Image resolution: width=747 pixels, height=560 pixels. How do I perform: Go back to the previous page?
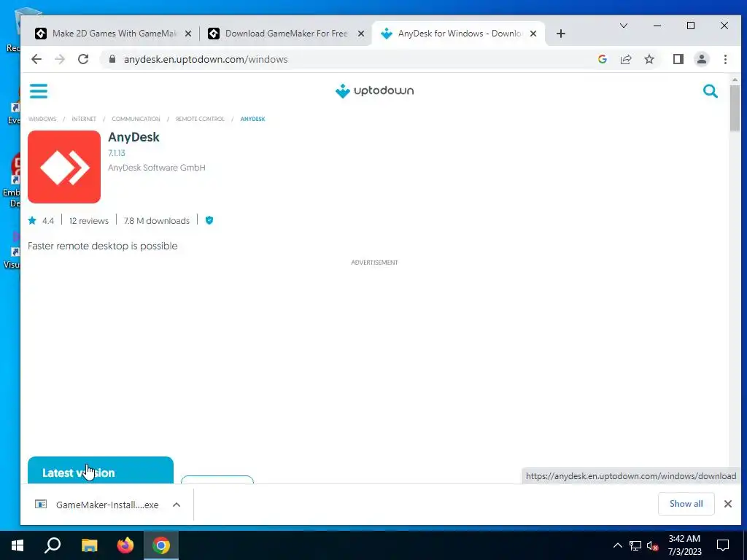pyautogui.click(x=36, y=59)
